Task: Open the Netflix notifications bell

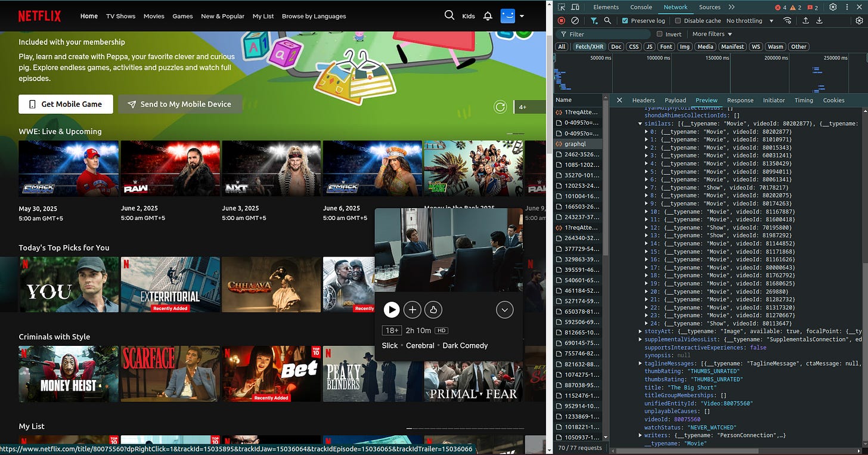Action: [488, 16]
